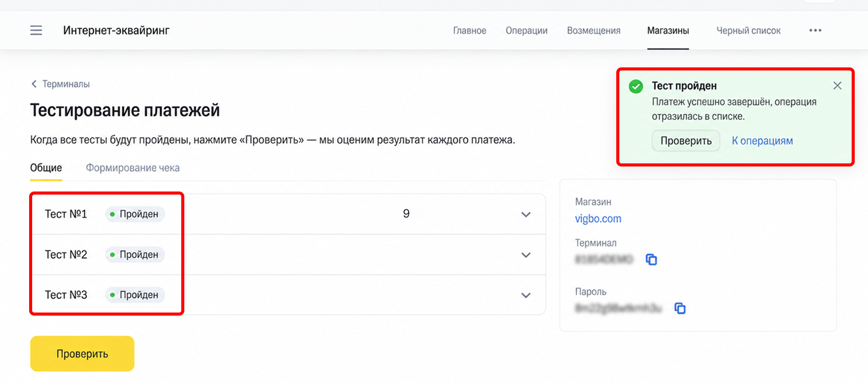Viewport: 868px width, 383px height.
Task: Open the hamburger menu icon
Action: (36, 30)
